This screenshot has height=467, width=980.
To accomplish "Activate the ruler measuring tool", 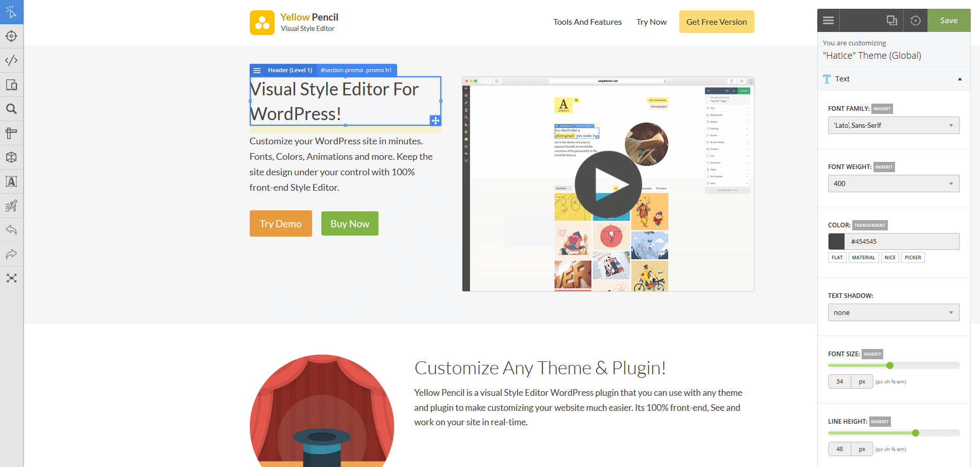I will coord(11,133).
